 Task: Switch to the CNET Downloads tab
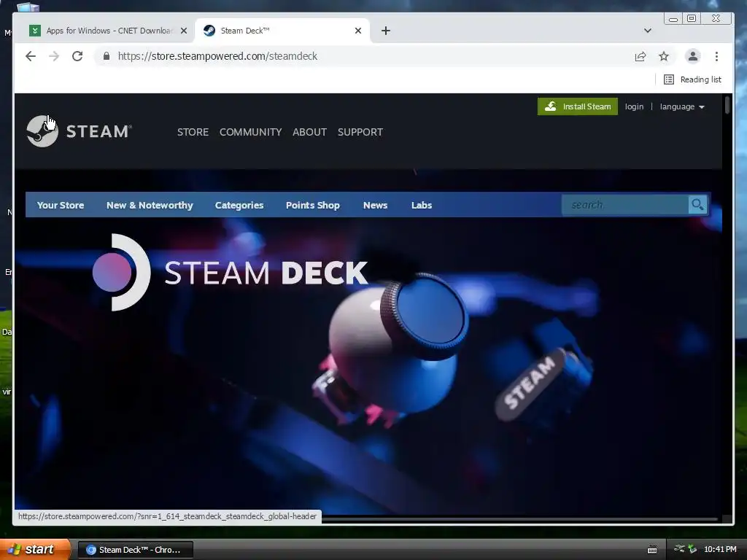coord(108,31)
